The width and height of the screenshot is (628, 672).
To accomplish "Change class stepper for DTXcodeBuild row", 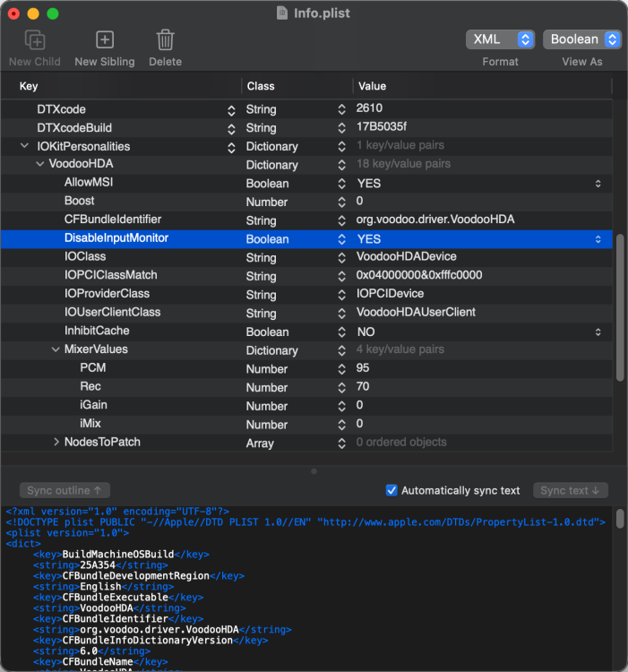I will pyautogui.click(x=341, y=128).
